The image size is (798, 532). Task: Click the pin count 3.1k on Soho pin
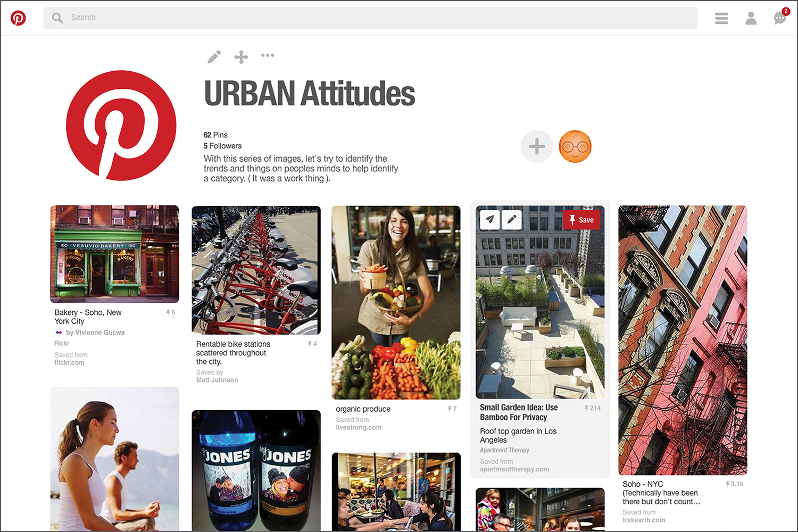coord(735,484)
